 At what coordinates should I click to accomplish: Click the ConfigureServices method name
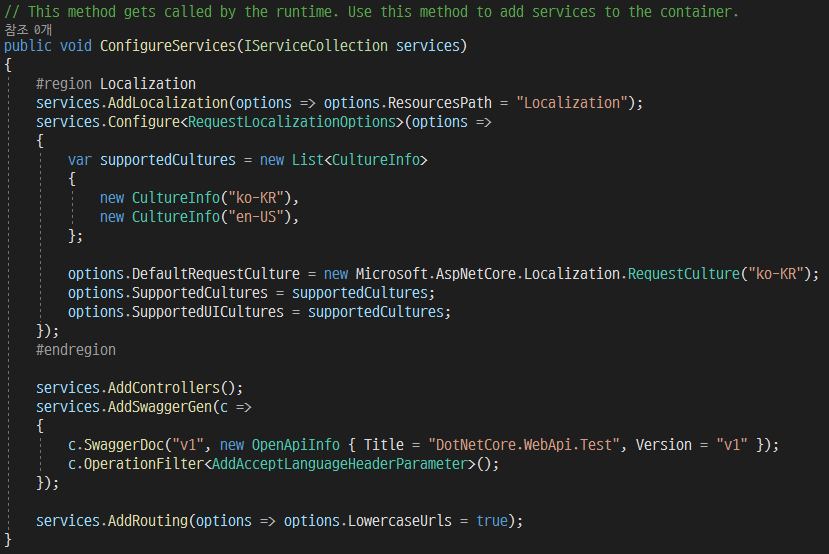[x=168, y=46]
